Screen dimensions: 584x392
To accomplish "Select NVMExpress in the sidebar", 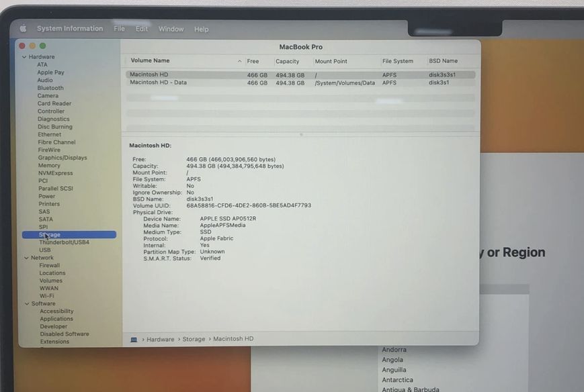I will (x=56, y=173).
